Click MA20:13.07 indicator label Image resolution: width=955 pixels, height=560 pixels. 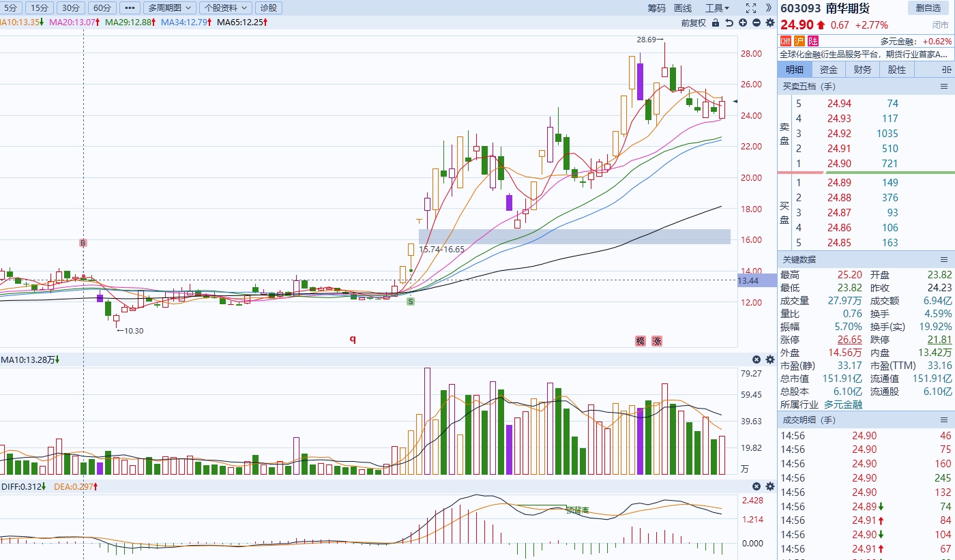pos(75,23)
